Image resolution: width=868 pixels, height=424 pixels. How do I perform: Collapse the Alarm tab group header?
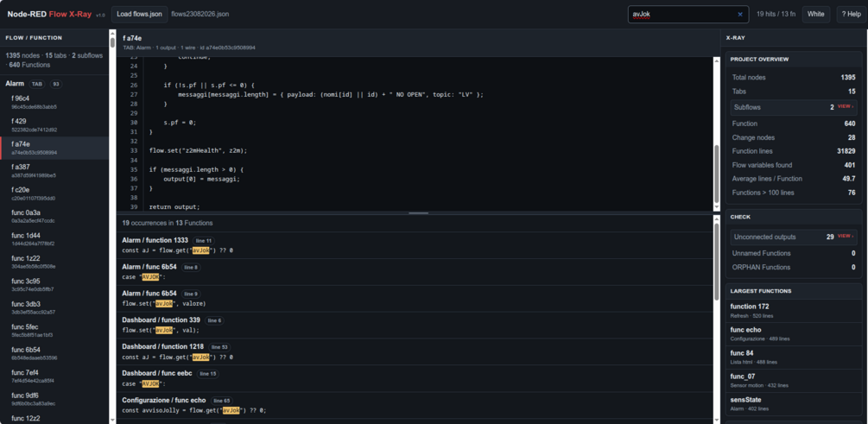pyautogui.click(x=54, y=84)
